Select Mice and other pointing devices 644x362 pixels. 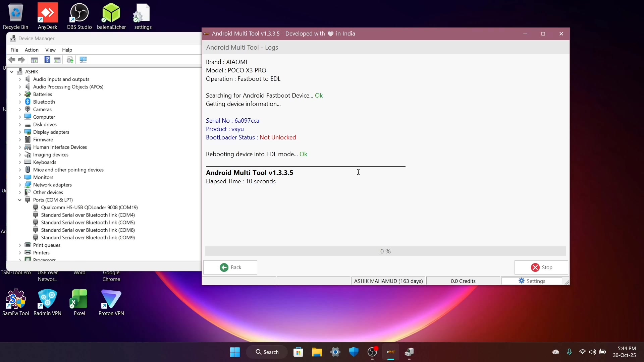click(x=68, y=170)
